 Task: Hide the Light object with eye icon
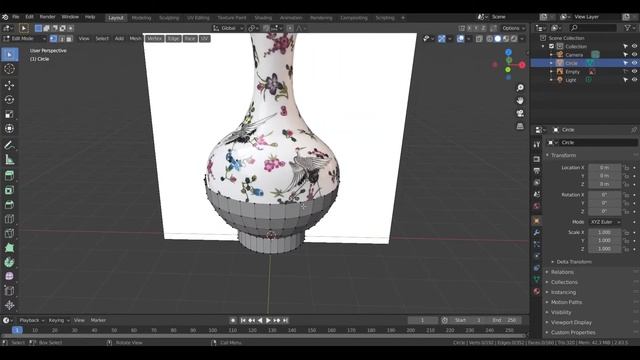pos(634,80)
